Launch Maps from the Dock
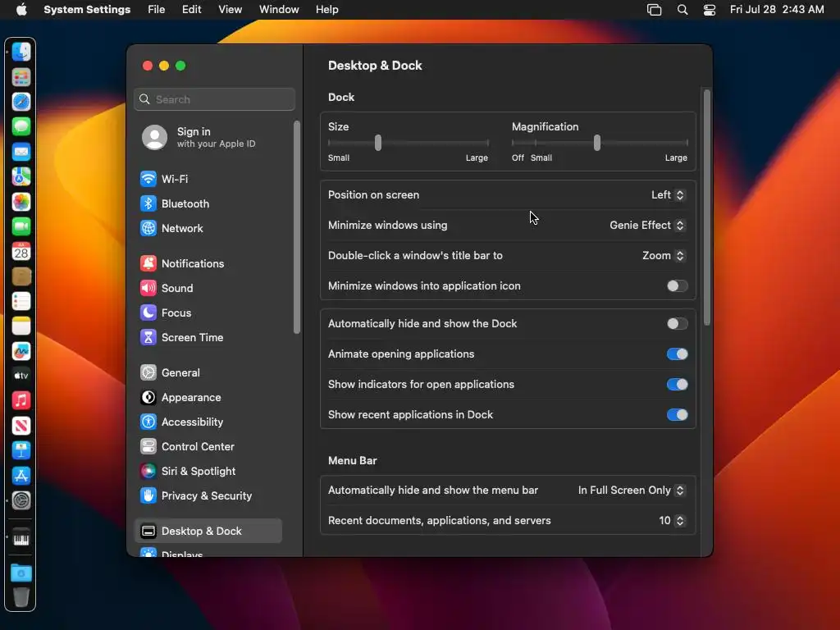Viewport: 840px width, 630px height. 21,177
